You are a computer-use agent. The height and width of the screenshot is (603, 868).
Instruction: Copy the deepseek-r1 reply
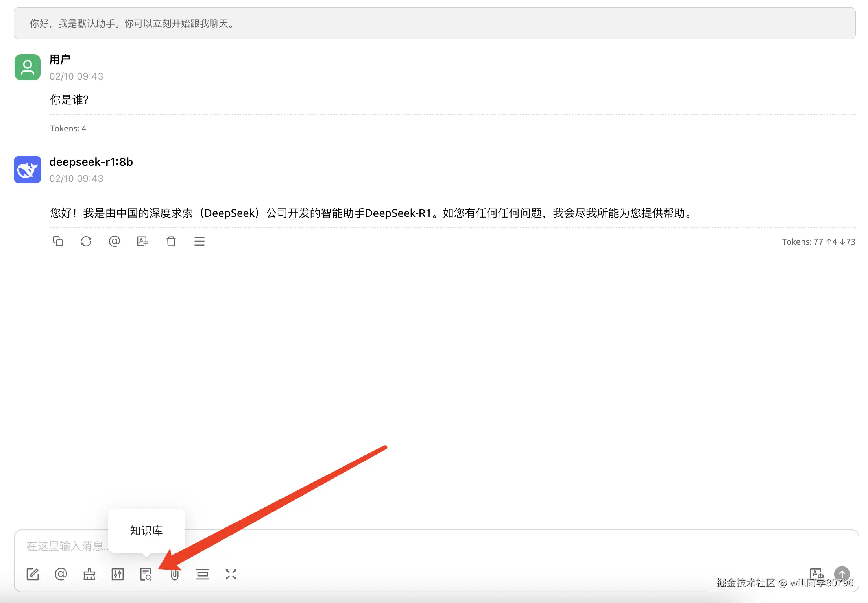58,241
